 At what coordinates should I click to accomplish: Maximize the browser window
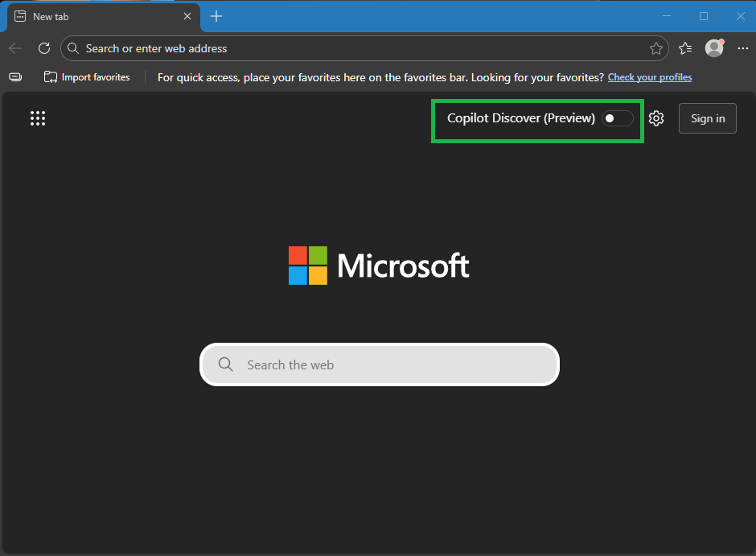(704, 16)
